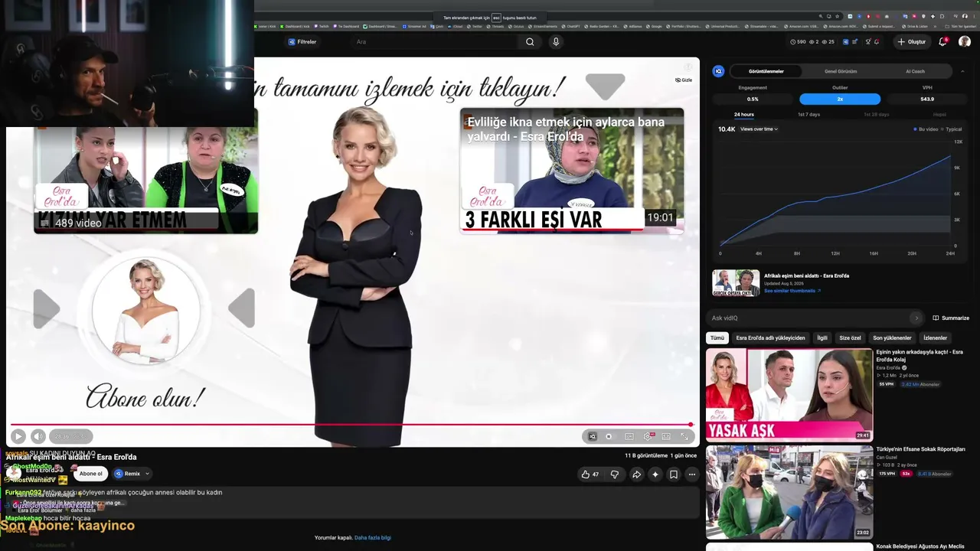This screenshot has height=551, width=980.
Task: Open YouTube notifications bell
Action: (943, 42)
